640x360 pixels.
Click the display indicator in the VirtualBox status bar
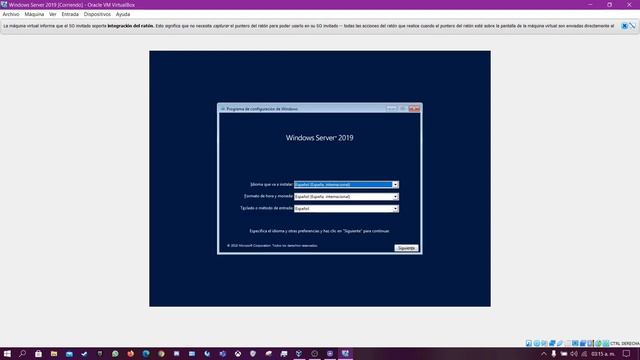coord(575,343)
